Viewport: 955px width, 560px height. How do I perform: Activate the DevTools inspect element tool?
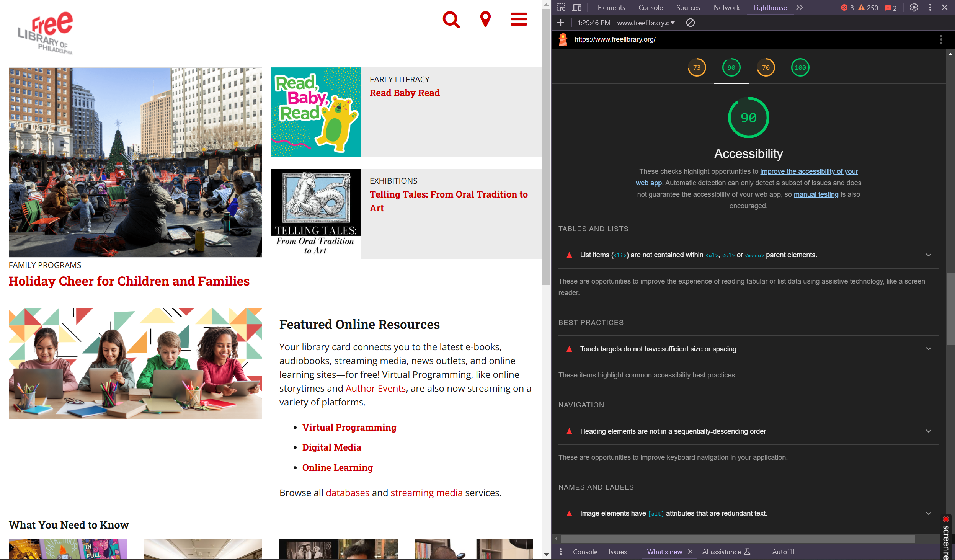[x=561, y=7]
